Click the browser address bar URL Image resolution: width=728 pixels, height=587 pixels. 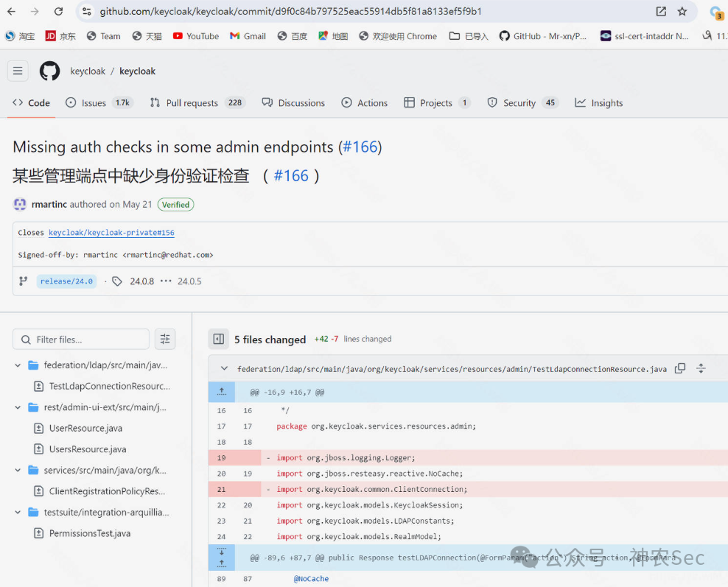[x=290, y=11]
